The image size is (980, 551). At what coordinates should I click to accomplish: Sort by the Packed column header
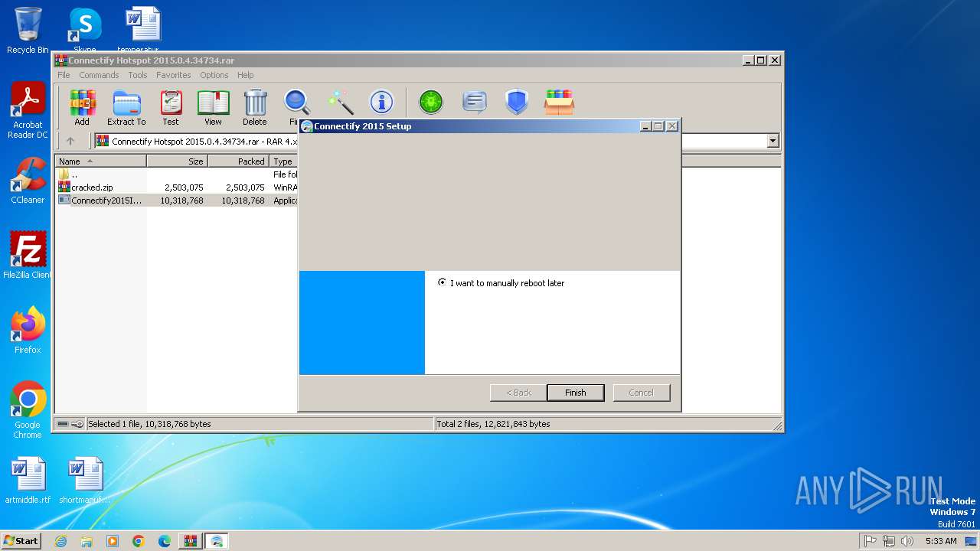239,161
